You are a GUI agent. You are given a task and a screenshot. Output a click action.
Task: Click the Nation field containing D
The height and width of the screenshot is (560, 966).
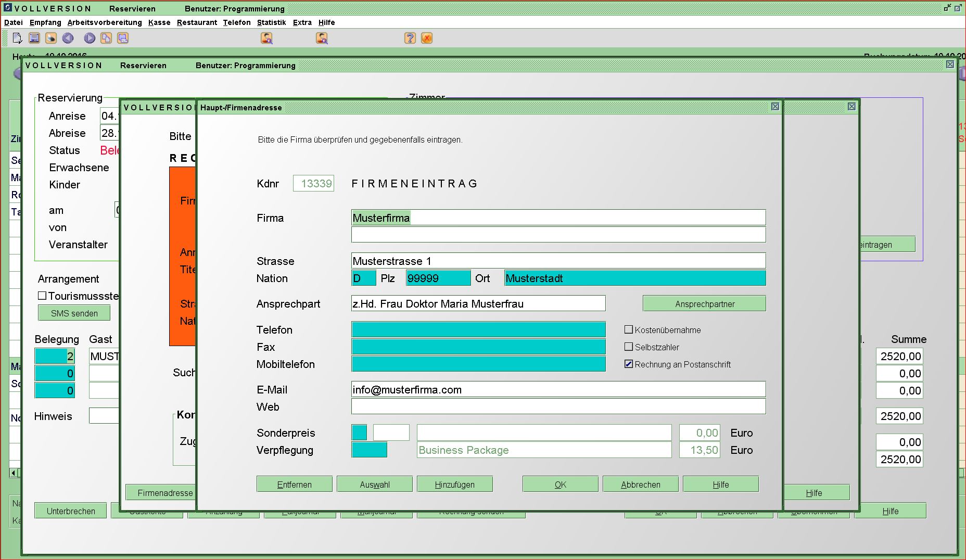[x=364, y=278]
